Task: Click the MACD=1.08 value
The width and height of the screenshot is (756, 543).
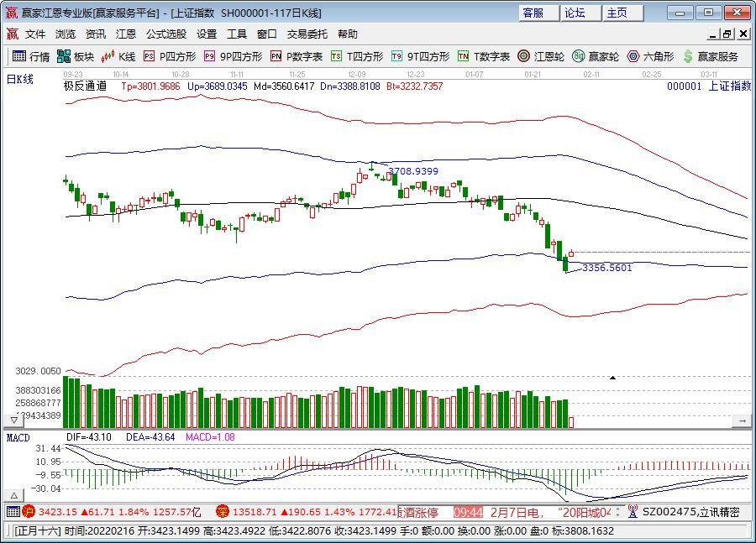Action: coord(210,437)
